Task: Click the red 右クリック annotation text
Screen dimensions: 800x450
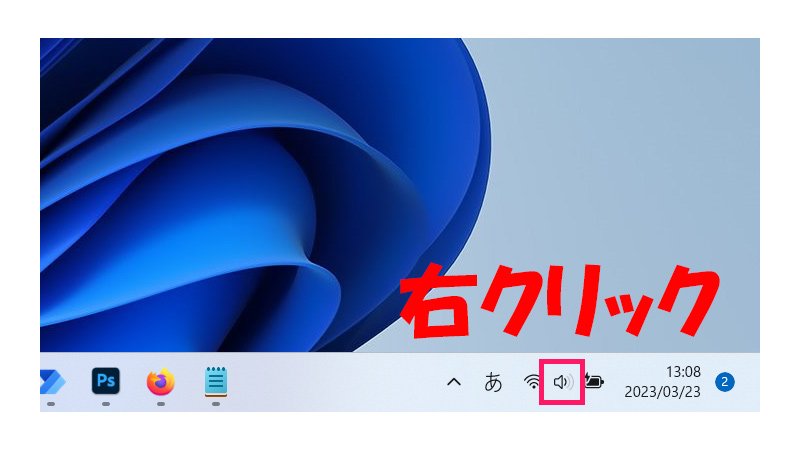Action: coord(560,302)
